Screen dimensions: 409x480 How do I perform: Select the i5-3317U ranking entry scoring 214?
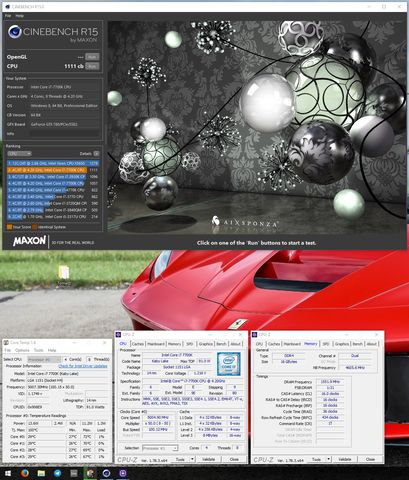coord(53,217)
